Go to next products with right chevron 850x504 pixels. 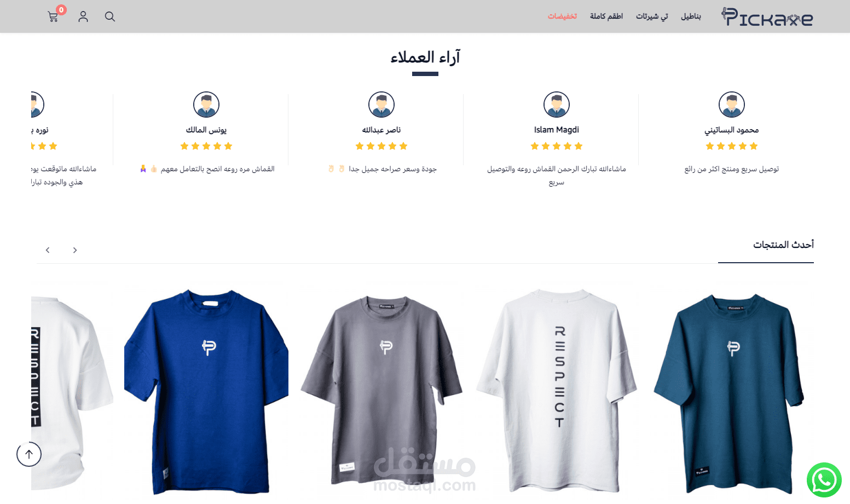click(x=75, y=250)
